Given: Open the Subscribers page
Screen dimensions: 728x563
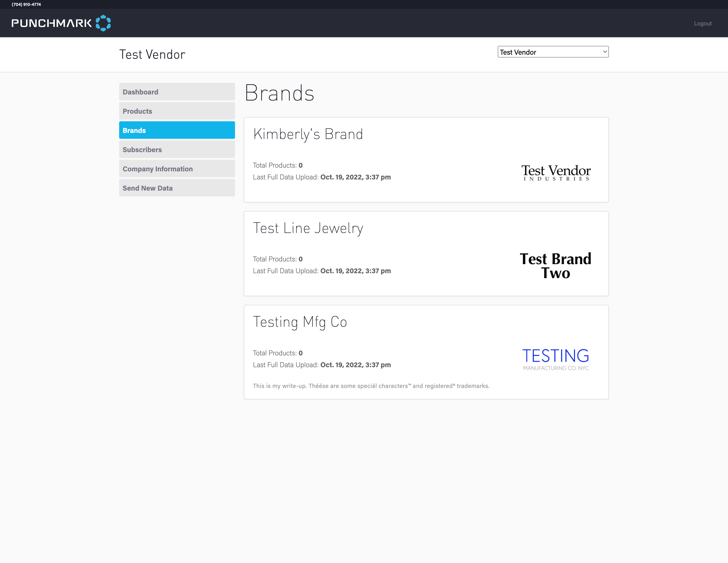Looking at the screenshot, I should [x=177, y=150].
